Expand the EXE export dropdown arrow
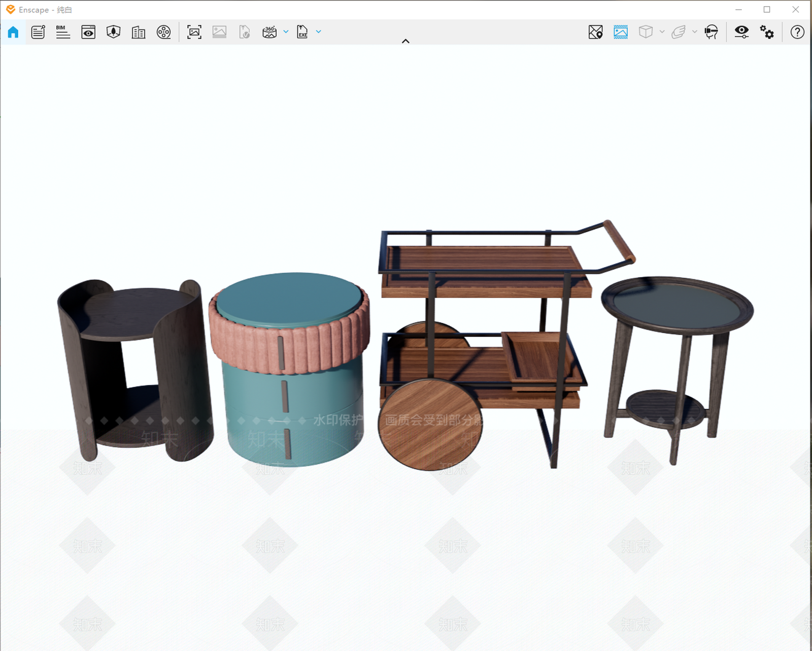Viewport: 812px width, 651px height. point(318,31)
